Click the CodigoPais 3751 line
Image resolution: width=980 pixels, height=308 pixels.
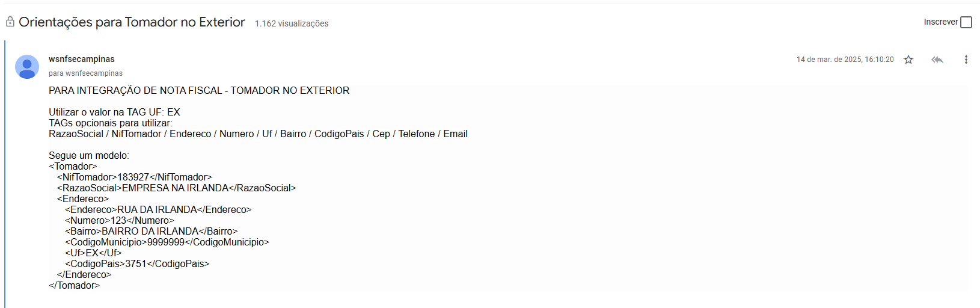[x=137, y=263]
